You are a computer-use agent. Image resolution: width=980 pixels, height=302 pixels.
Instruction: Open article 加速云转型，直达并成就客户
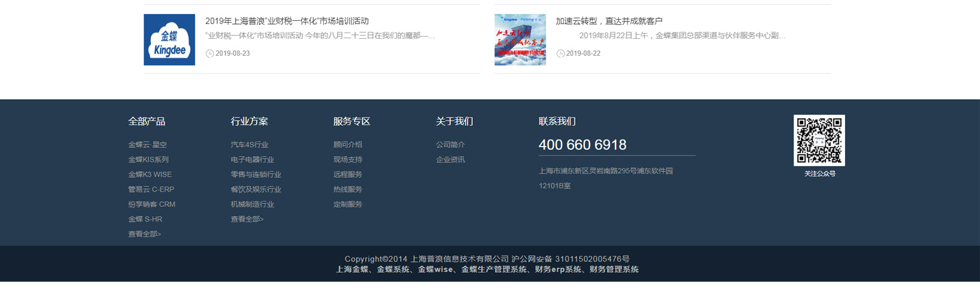coord(609,21)
